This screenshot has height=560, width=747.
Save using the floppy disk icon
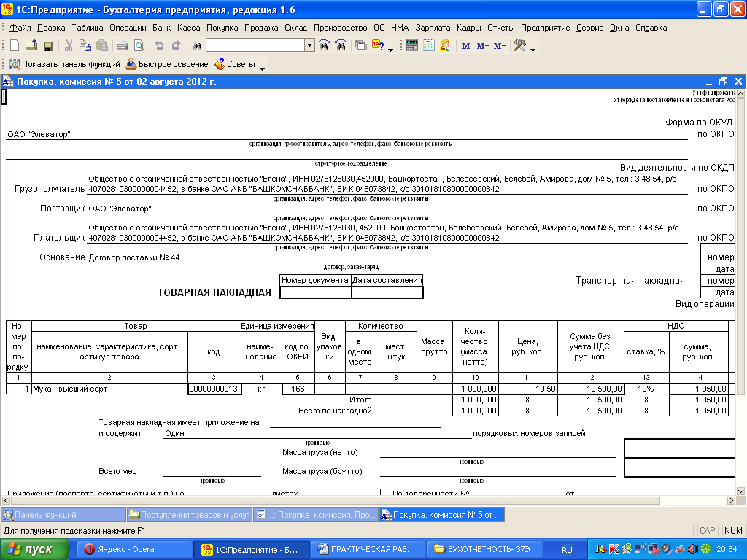click(47, 46)
